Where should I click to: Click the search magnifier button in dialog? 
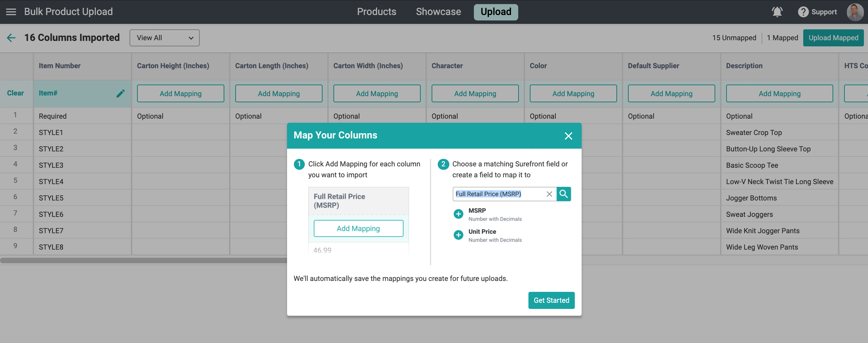click(564, 194)
